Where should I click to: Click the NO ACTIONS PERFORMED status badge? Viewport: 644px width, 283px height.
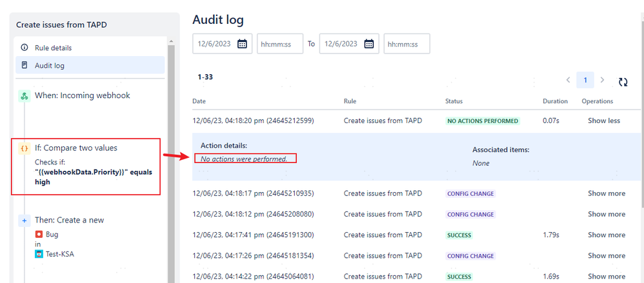[x=483, y=121]
